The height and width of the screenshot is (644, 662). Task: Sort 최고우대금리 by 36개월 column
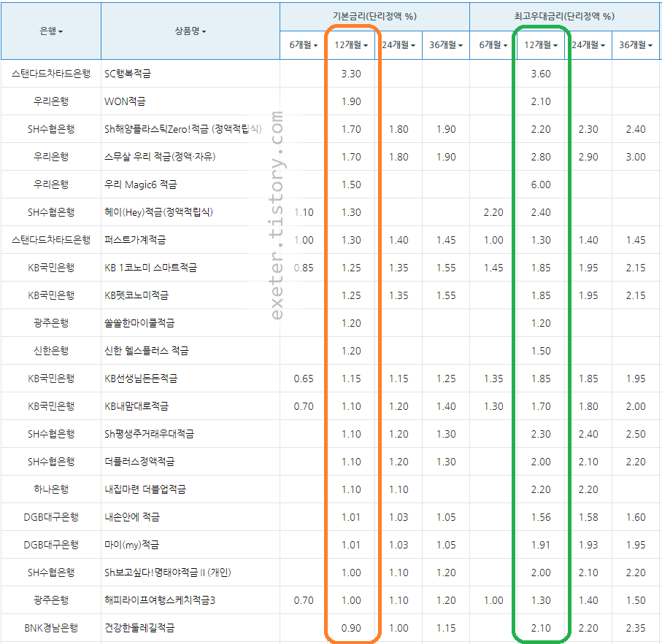click(636, 44)
